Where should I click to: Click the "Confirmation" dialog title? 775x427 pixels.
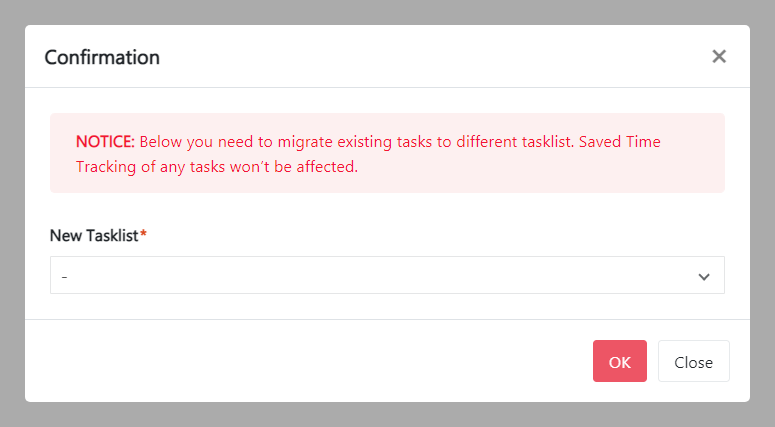[x=102, y=57]
